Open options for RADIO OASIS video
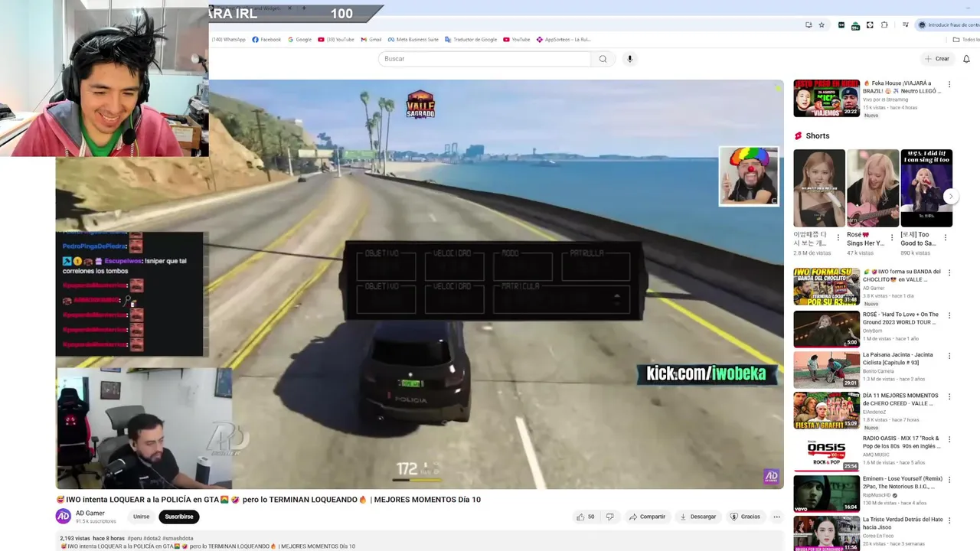This screenshot has height=551, width=980. tap(949, 439)
